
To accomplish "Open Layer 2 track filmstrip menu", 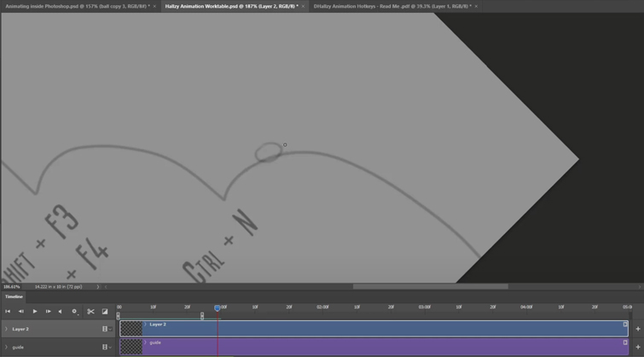I will pyautogui.click(x=107, y=329).
